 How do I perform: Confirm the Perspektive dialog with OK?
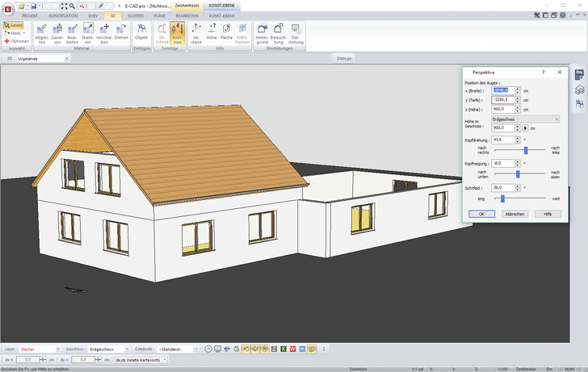[x=481, y=214]
